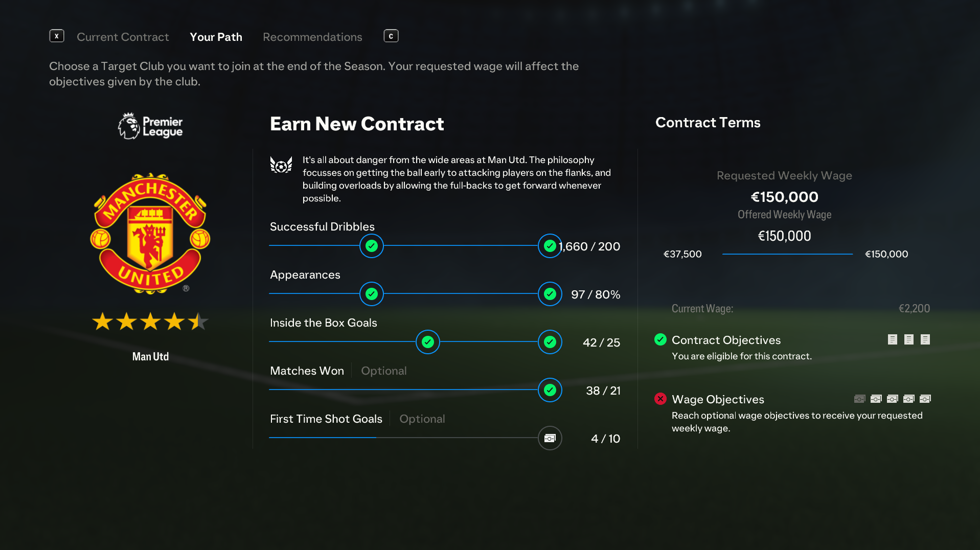
Task: Click the Manchester United club crest
Action: [150, 234]
